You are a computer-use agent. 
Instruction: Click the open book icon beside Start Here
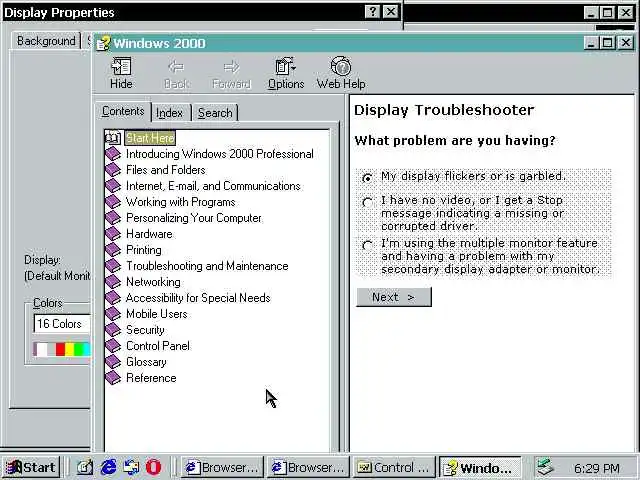click(x=113, y=138)
